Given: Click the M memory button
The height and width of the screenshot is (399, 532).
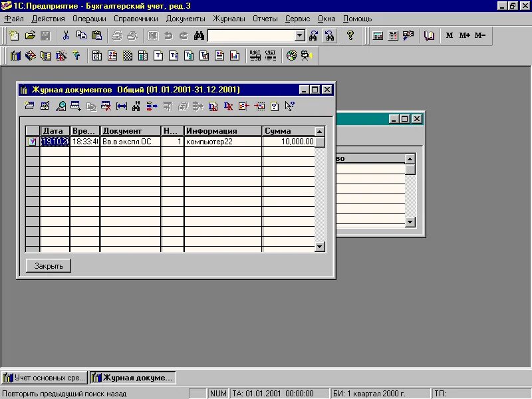Looking at the screenshot, I should click(x=450, y=35).
